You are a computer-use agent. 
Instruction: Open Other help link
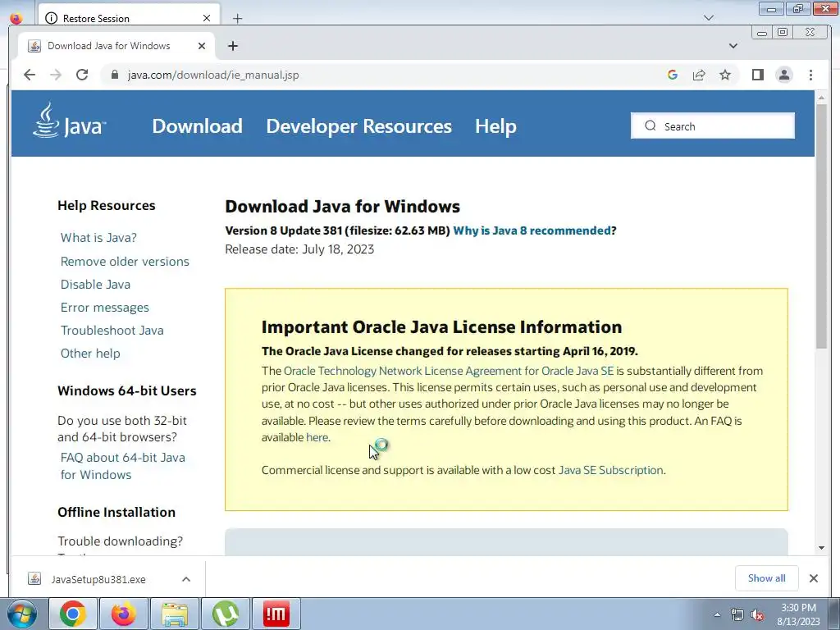pos(90,354)
